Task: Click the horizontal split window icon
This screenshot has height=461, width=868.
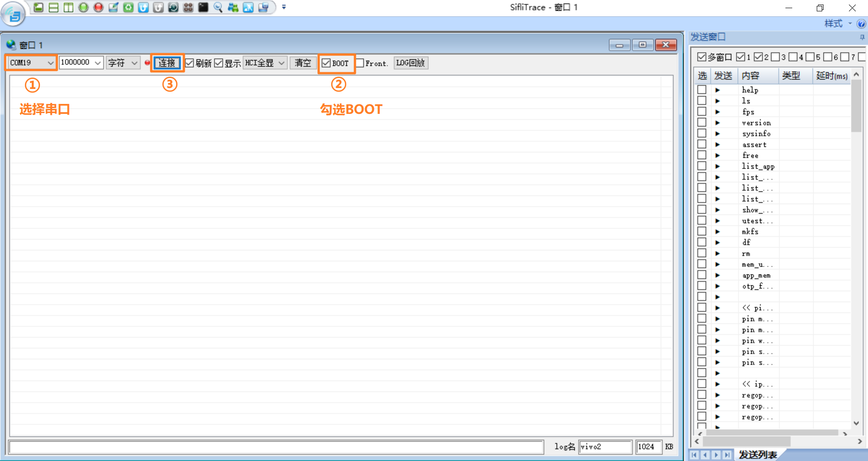Action: point(54,7)
